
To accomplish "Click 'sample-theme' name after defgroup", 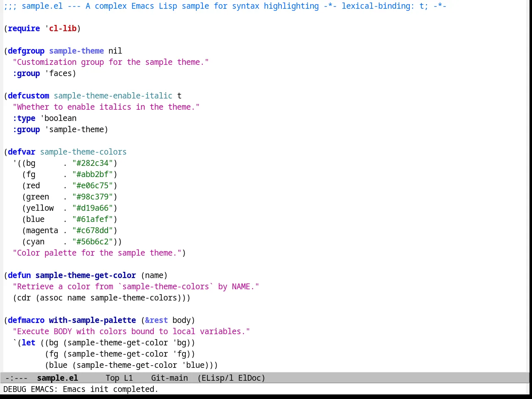I will click(76, 51).
